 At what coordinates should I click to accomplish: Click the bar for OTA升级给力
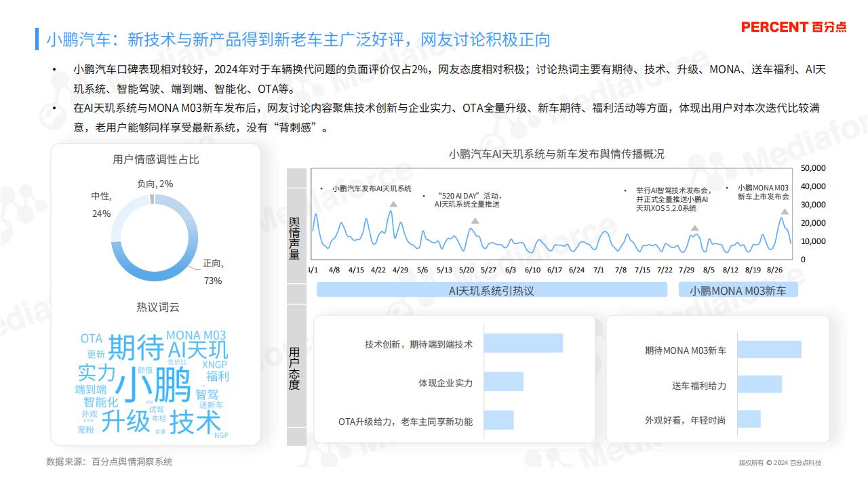click(x=500, y=420)
